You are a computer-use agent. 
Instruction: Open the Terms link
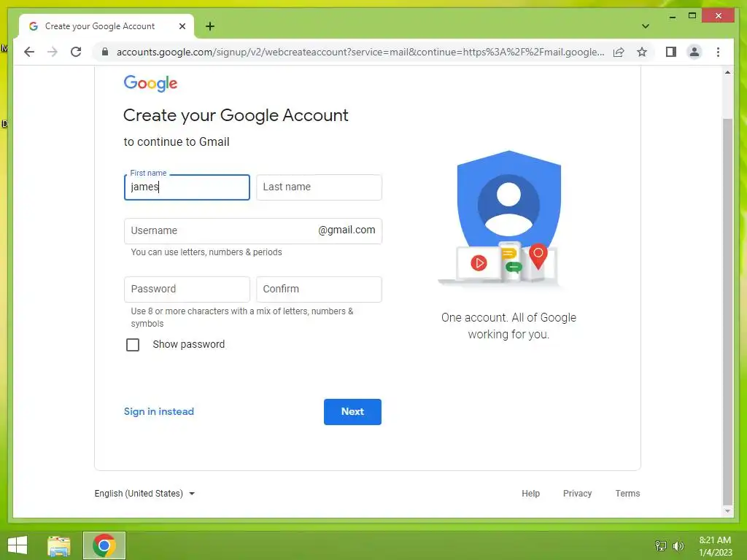[627, 494]
